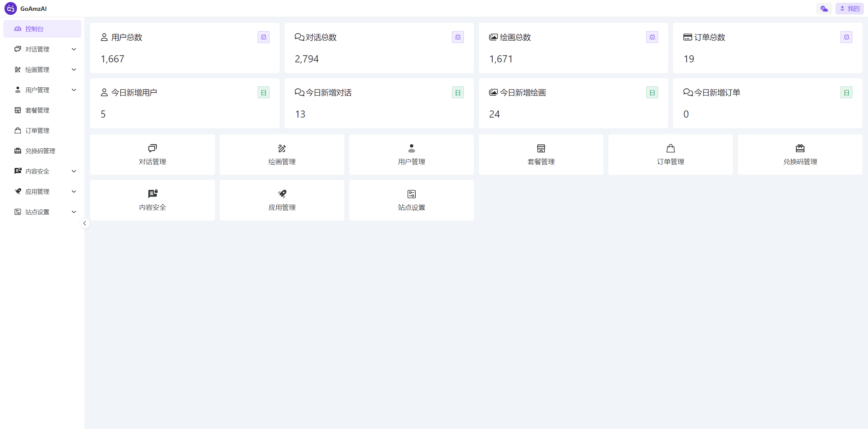Open the 绘画管理 shortcut card icon
This screenshot has width=868, height=429.
pos(282,148)
